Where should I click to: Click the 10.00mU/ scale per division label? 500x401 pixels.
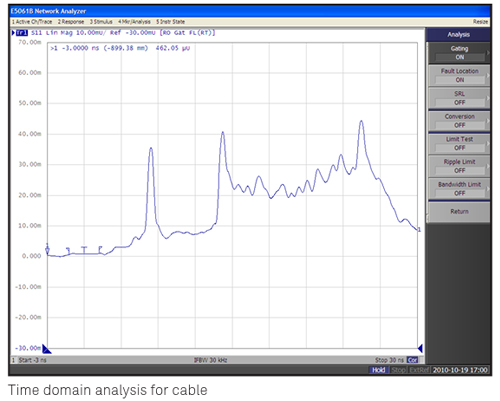91,33
